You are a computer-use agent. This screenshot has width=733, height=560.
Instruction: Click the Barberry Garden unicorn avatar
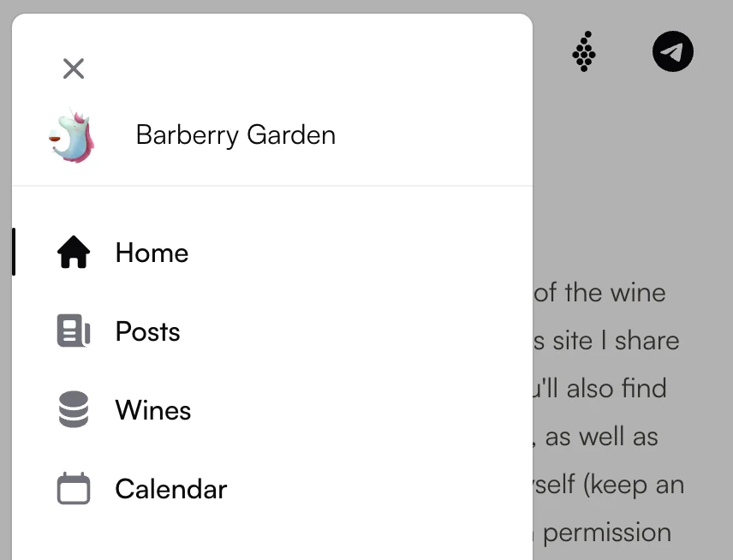click(x=73, y=134)
